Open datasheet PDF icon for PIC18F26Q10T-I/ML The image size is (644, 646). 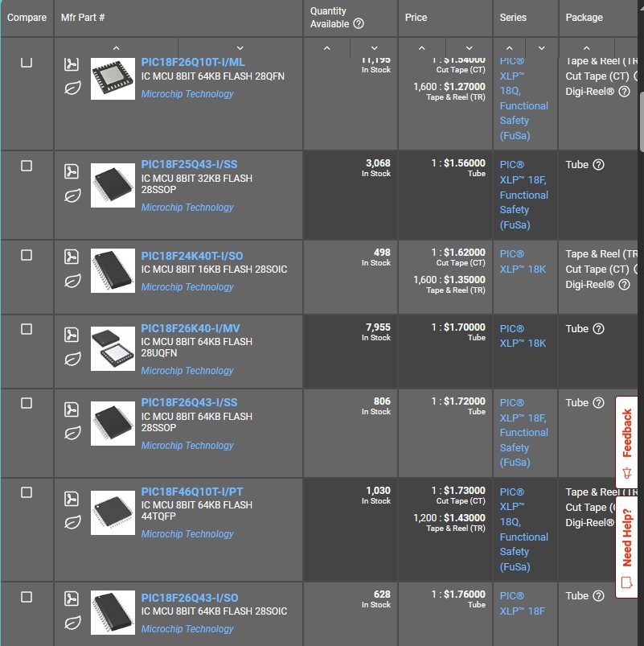72,64
